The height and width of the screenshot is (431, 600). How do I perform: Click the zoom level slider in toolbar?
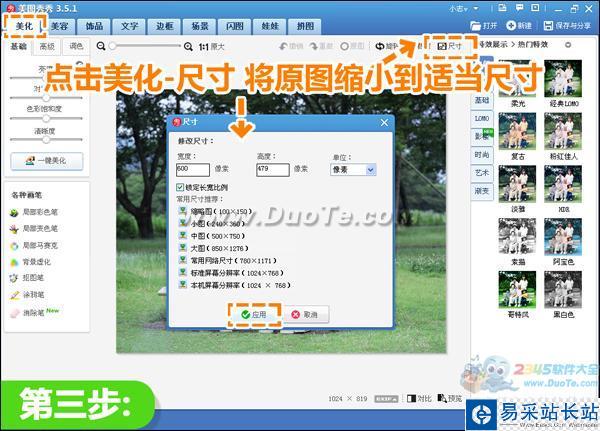click(145, 46)
